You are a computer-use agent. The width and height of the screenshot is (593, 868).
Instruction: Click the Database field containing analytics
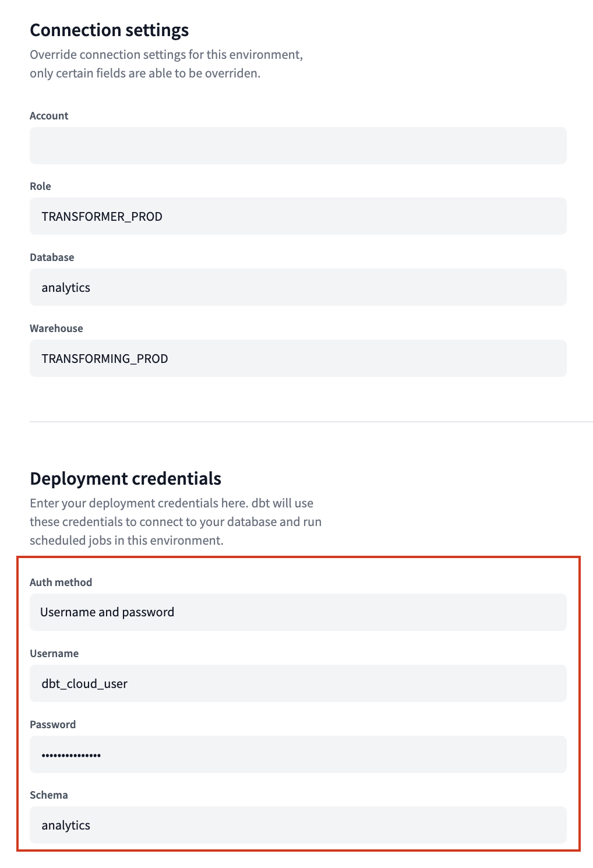(297, 287)
